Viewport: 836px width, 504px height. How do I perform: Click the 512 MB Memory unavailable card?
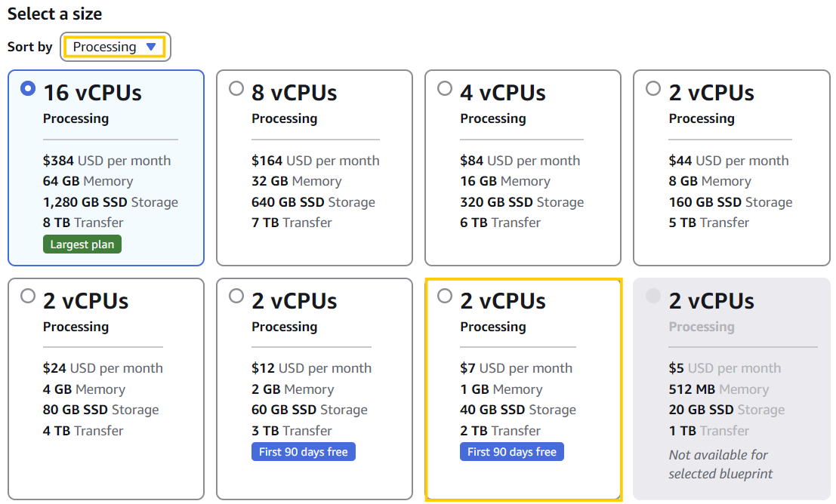pos(731,389)
